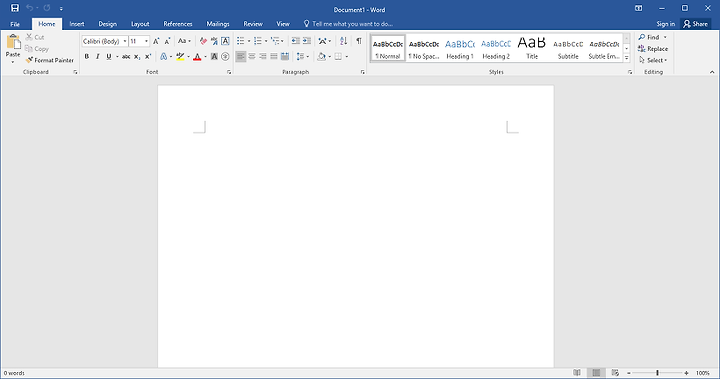The image size is (720, 379).
Task: Apply superscript formatting
Action: pos(148,57)
